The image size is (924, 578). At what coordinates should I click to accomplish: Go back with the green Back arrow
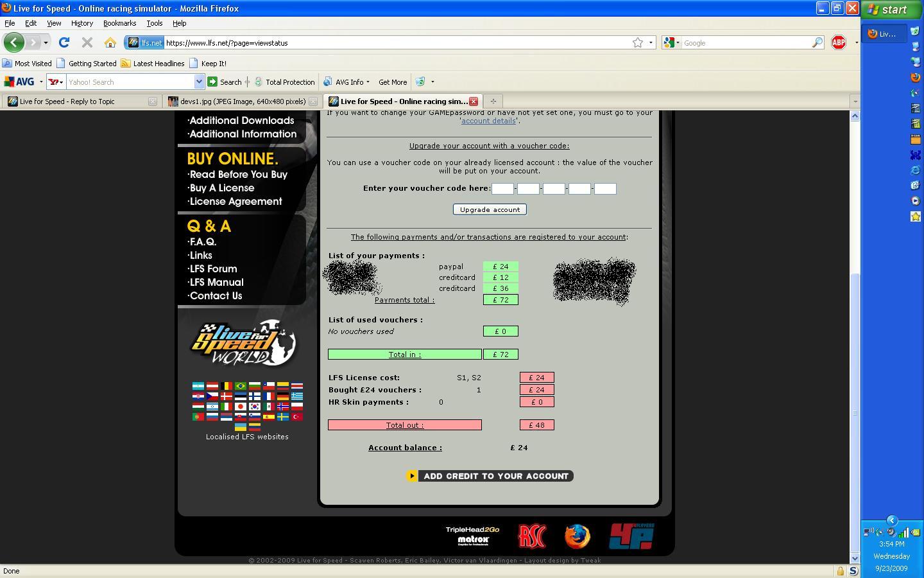coord(14,42)
